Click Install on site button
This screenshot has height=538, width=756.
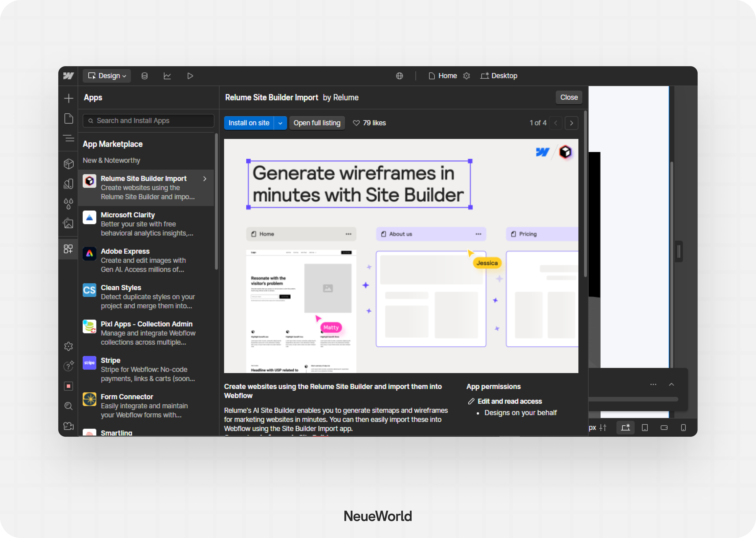(249, 123)
